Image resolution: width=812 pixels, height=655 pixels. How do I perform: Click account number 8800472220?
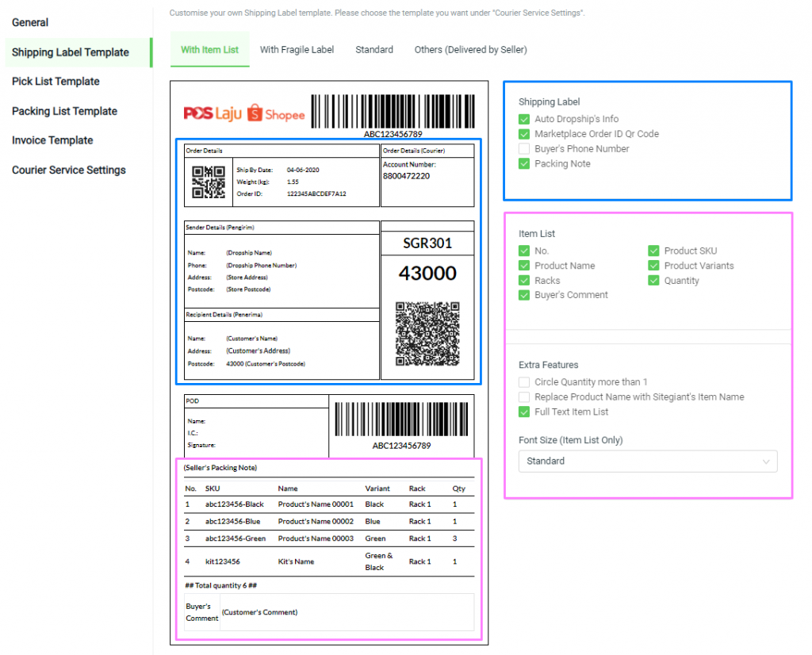click(407, 176)
